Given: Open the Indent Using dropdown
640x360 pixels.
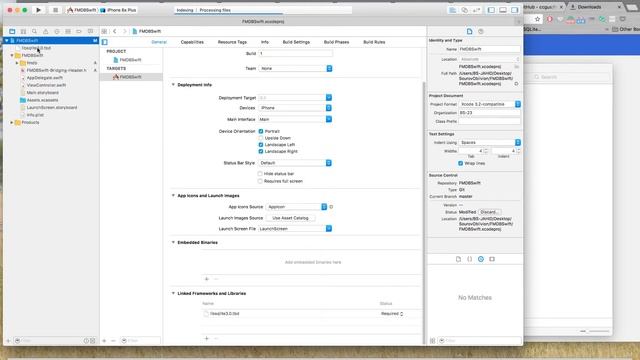Looking at the screenshot, I should click(x=490, y=142).
